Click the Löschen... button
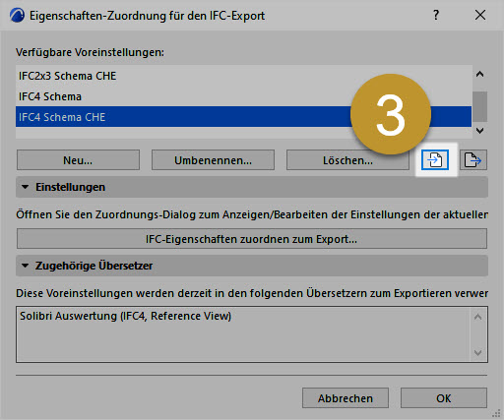This screenshot has width=504, height=420. [347, 160]
